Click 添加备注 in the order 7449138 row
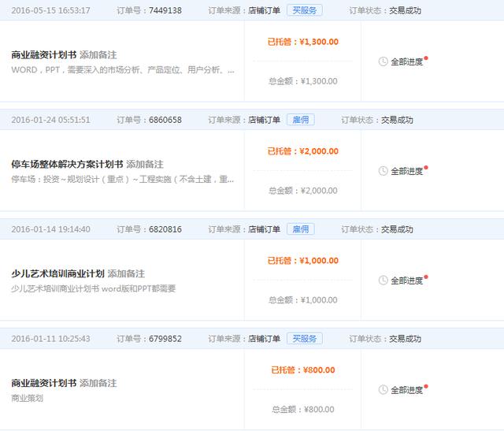 (98, 55)
